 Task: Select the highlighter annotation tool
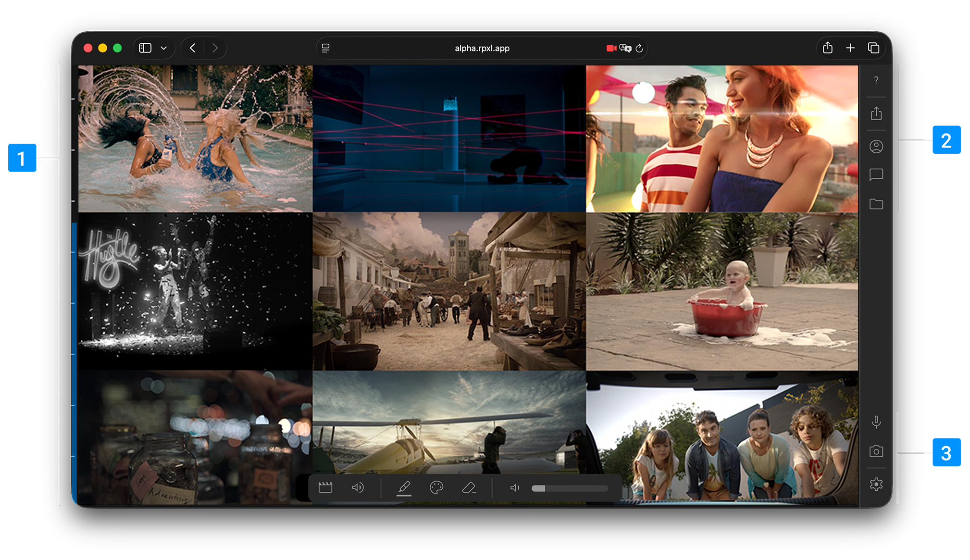click(x=404, y=487)
